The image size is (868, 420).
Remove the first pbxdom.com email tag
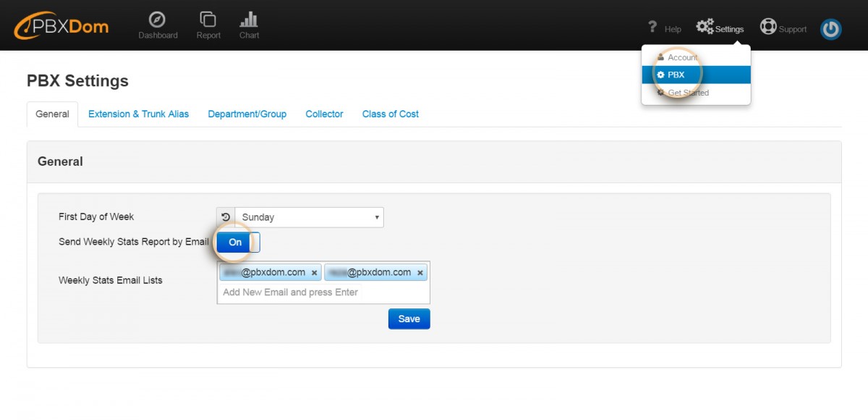click(314, 273)
